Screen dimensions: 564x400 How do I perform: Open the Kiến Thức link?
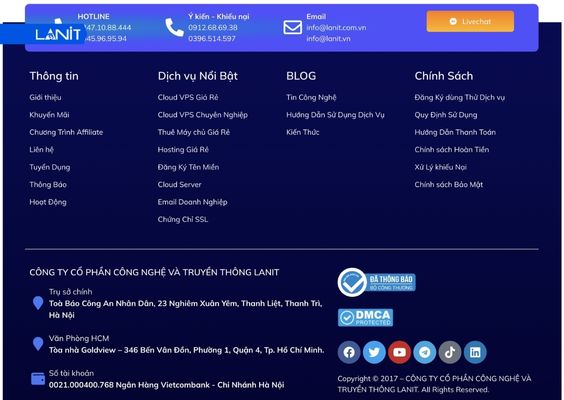click(x=303, y=132)
